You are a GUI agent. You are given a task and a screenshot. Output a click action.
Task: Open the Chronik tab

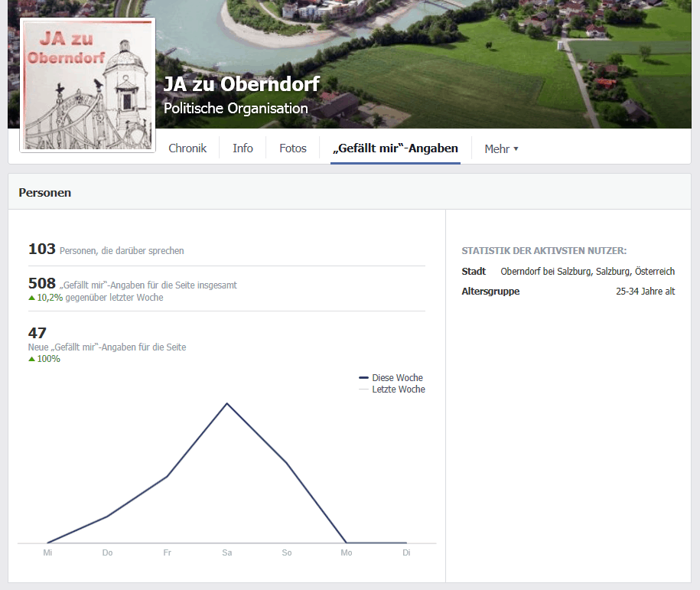click(187, 148)
